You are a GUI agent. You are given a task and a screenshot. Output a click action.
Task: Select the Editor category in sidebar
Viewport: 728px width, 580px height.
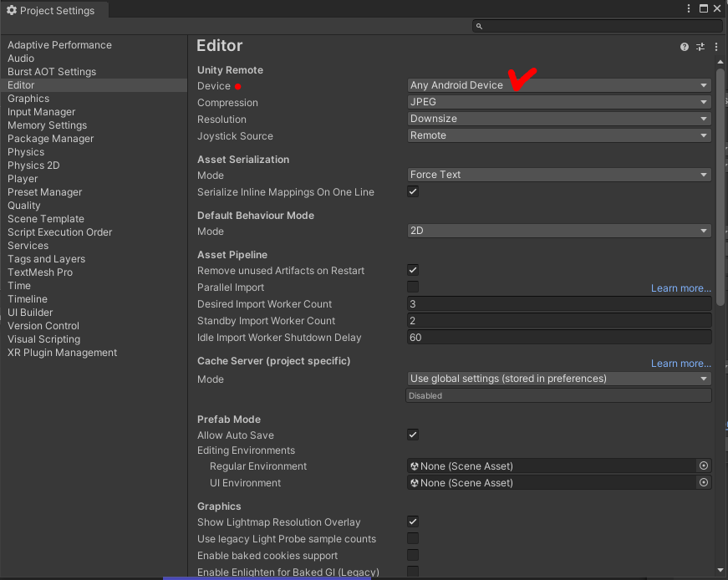point(94,85)
